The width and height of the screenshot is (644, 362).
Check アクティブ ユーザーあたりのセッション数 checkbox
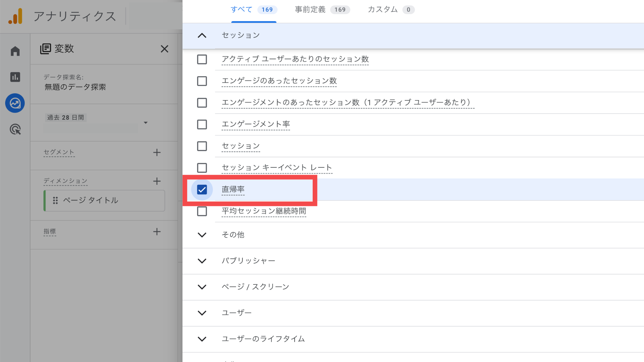pos(202,60)
